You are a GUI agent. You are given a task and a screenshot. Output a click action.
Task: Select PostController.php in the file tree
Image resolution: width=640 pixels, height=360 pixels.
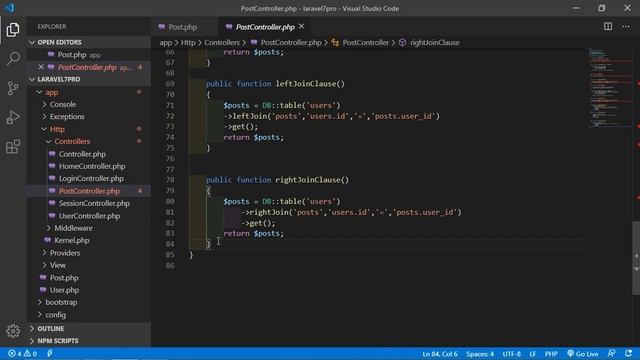89,191
